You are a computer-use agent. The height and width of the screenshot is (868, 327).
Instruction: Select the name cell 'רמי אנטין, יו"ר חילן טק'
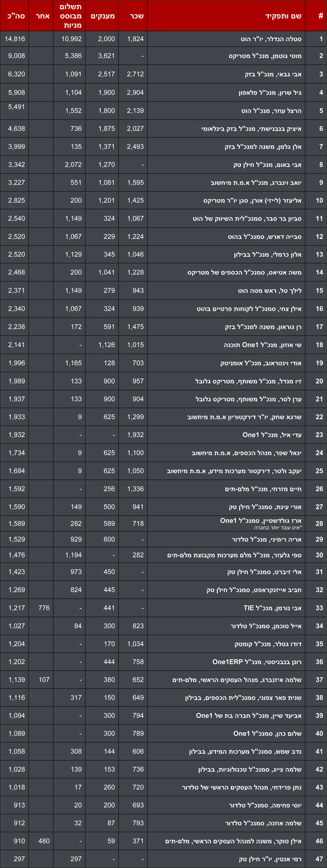270,859
